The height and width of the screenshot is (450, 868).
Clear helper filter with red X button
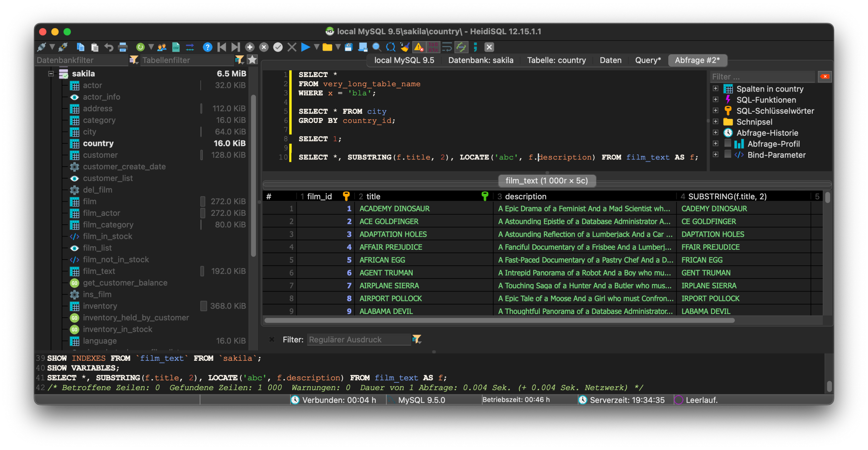pyautogui.click(x=824, y=77)
